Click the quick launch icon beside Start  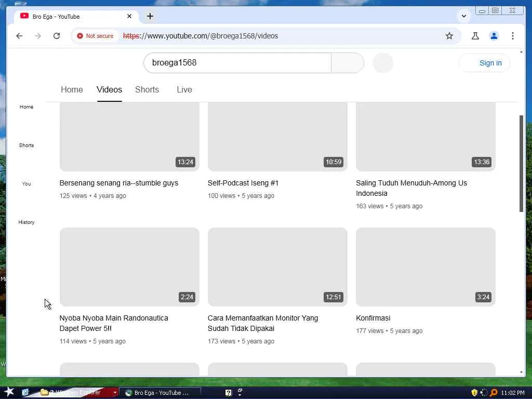click(x=25, y=393)
